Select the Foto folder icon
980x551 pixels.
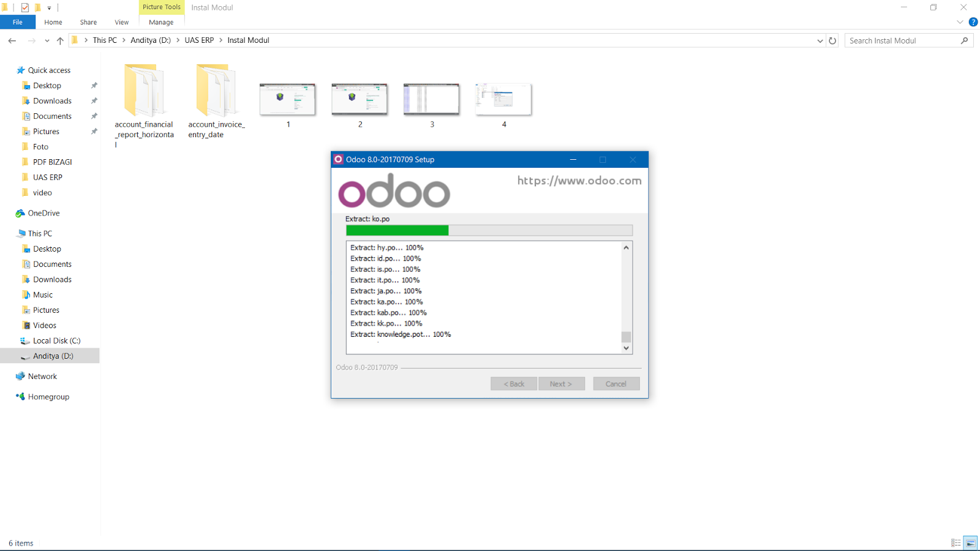(x=26, y=147)
